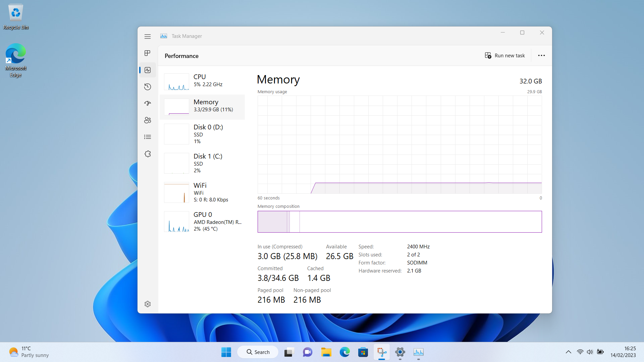The height and width of the screenshot is (362, 644).
Task: Click the 3.0 GB (25.8 MB) in-use value
Action: click(287, 256)
